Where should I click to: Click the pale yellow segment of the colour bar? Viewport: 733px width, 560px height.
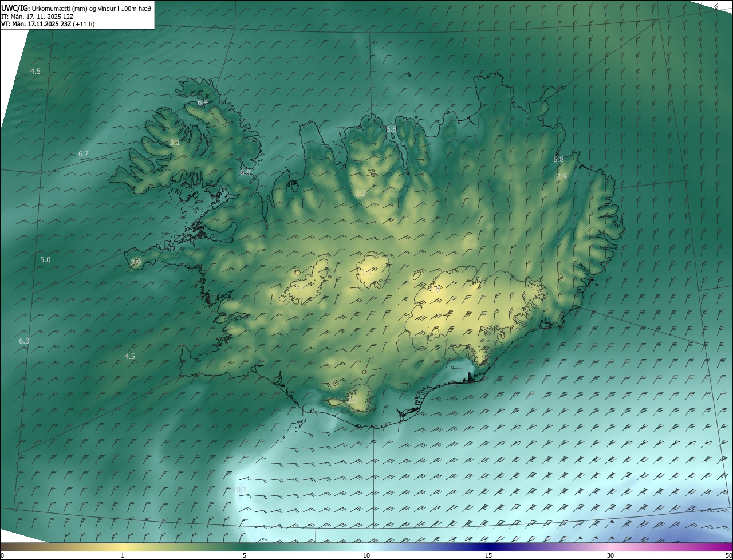[x=123, y=547]
